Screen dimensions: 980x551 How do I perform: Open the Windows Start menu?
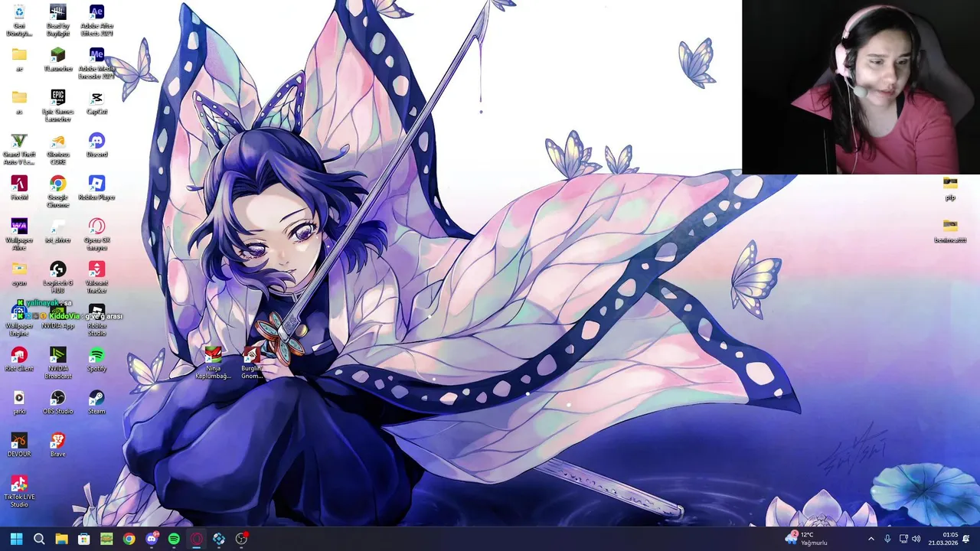(x=16, y=539)
